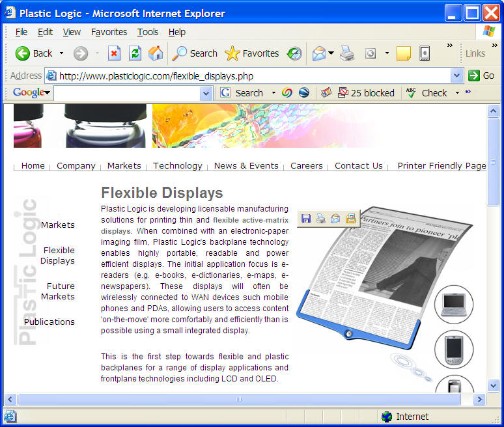This screenshot has width=504, height=427.
Task: Expand the main toolbar overflow chevron
Action: point(450,46)
